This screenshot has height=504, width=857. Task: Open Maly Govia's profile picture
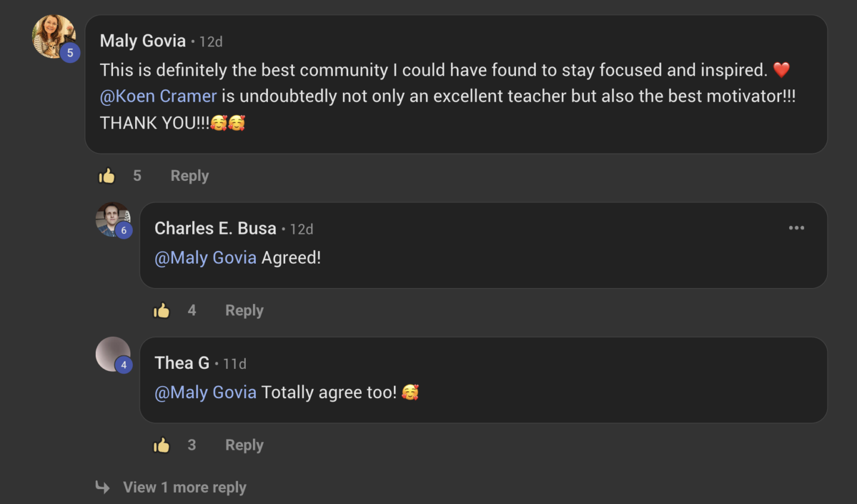point(54,36)
